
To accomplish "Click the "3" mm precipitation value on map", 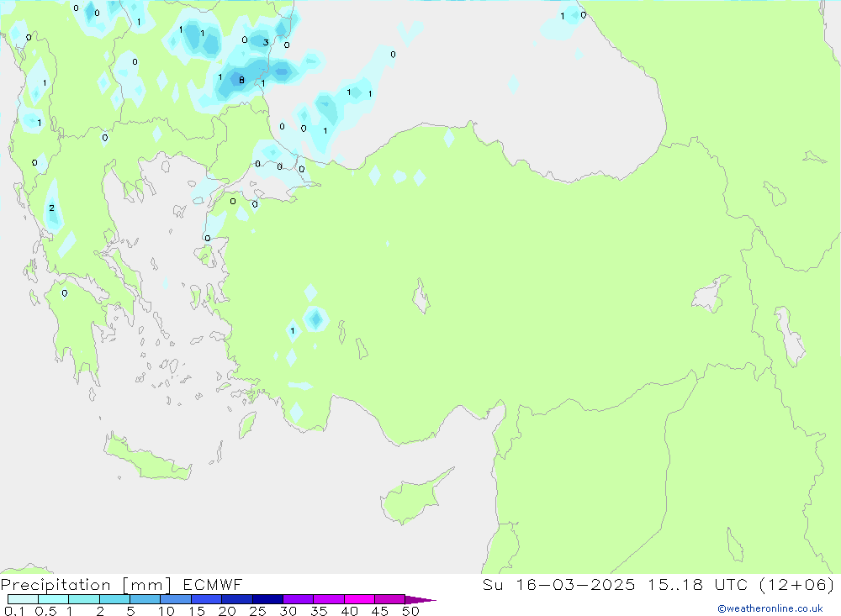I will coord(266,42).
